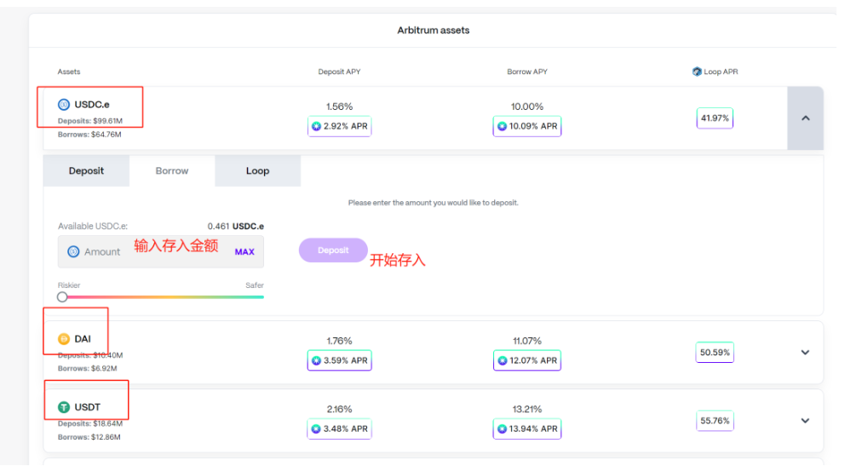This screenshot has width=868, height=472.
Task: Click the Riskier-Safer slider handle
Action: tap(62, 297)
